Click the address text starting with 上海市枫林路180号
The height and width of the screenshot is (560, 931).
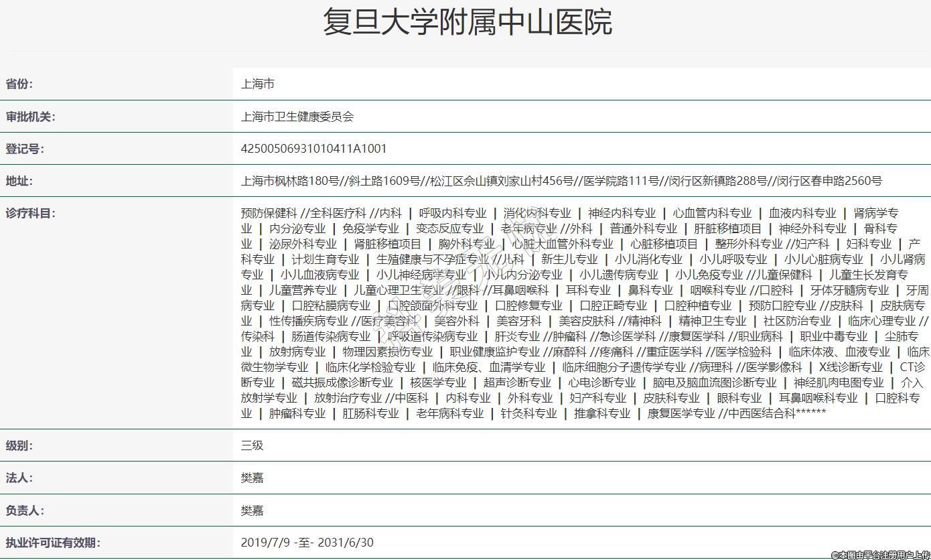tap(561, 181)
